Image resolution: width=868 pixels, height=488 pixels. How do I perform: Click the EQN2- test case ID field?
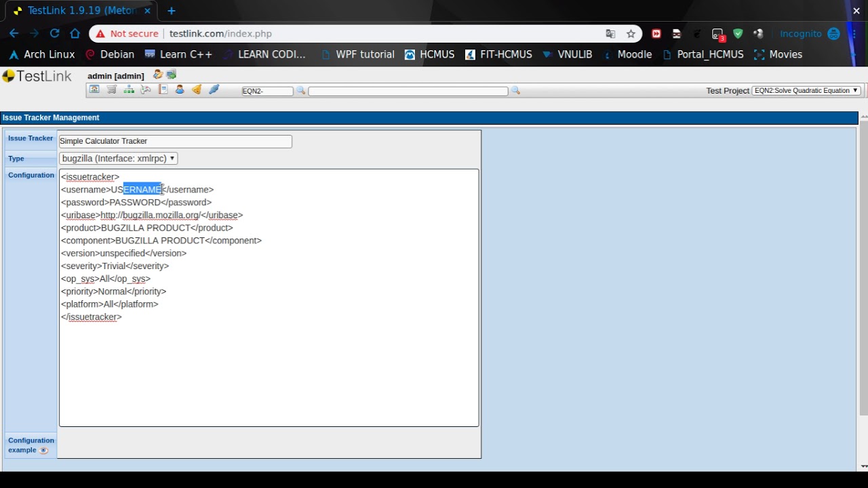click(x=267, y=91)
